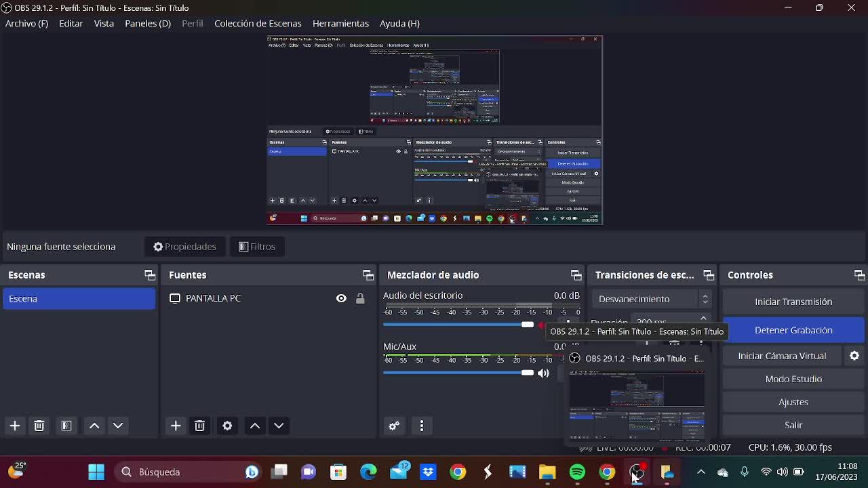Undock the Mezclador de audio panel
Image resolution: width=868 pixels, height=488 pixels.
click(x=576, y=274)
